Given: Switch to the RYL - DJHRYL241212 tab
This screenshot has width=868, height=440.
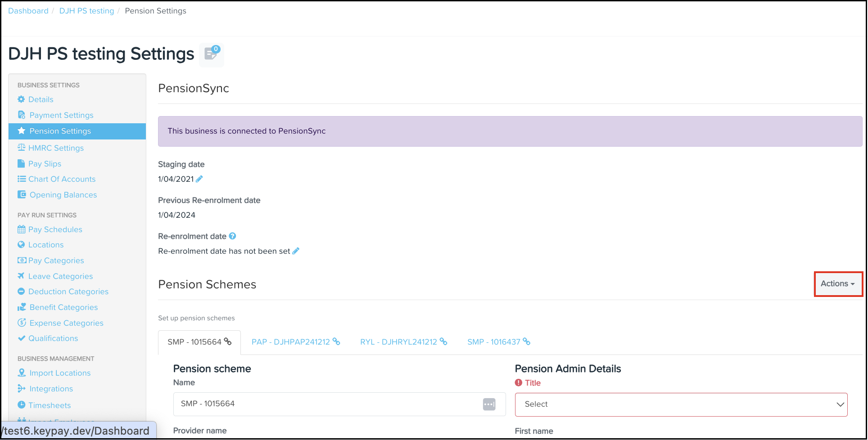Looking at the screenshot, I should (x=398, y=342).
